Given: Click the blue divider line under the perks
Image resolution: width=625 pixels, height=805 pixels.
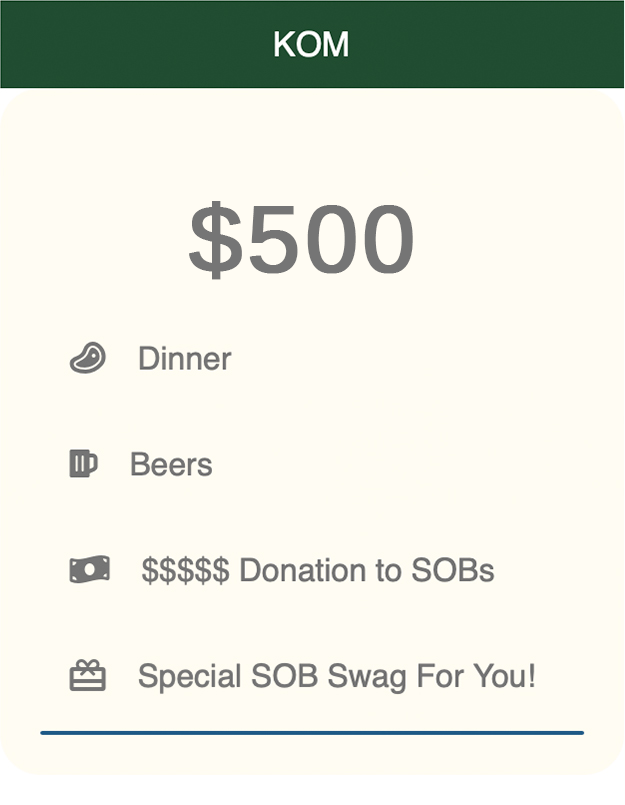Looking at the screenshot, I should tap(311, 733).
